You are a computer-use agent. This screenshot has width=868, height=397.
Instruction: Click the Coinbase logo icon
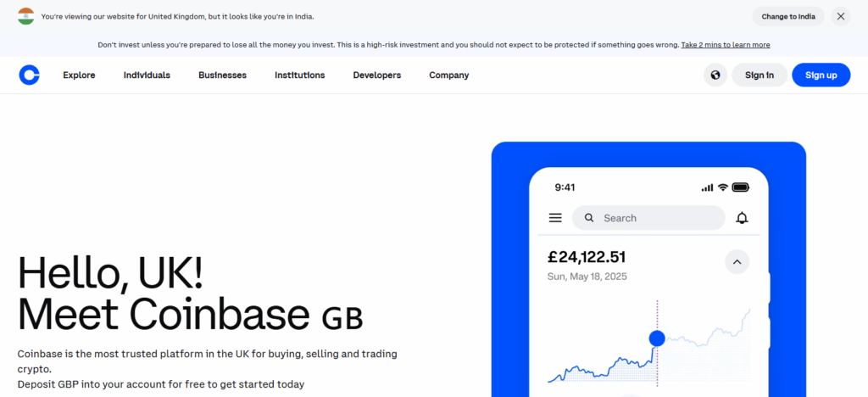click(x=30, y=75)
